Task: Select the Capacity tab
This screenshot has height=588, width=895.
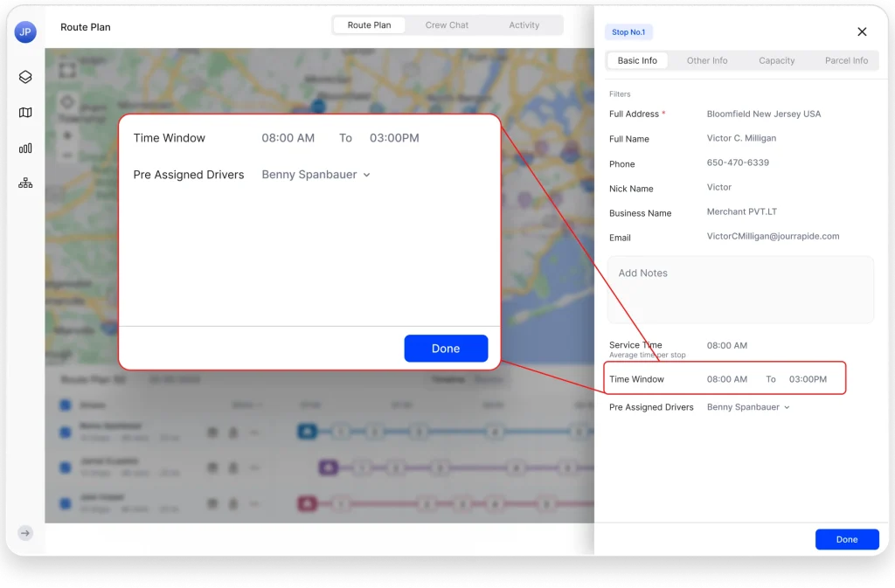Action: tap(776, 60)
